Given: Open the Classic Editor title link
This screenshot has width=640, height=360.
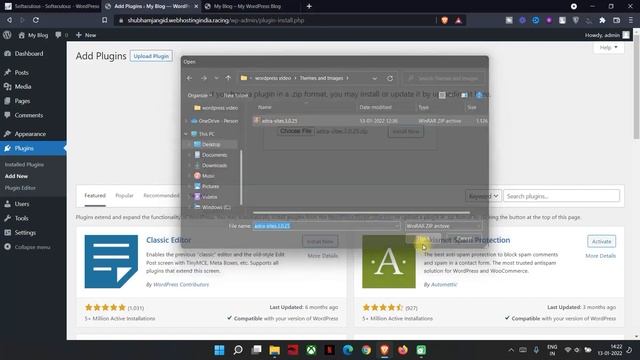Looking at the screenshot, I should point(169,240).
